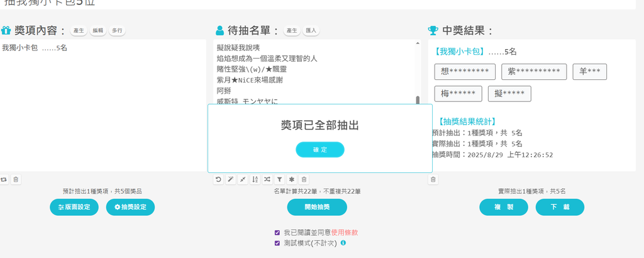This screenshot has height=258, width=644.
Task: Click the filter funnel icon under the name list
Action: (x=279, y=179)
